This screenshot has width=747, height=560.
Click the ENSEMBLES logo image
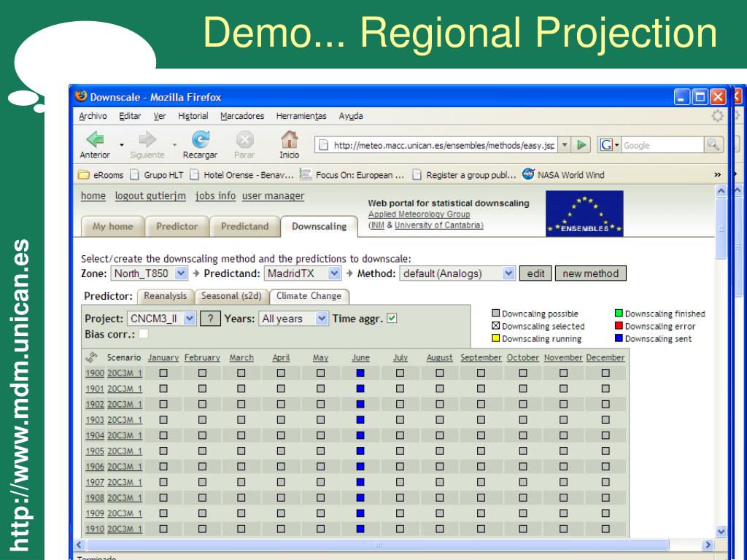584,214
